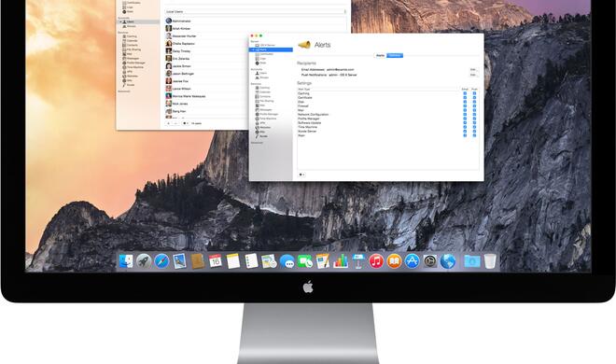
Task: Open Numbers bar chart icon in Dock
Action: pyautogui.click(x=341, y=261)
